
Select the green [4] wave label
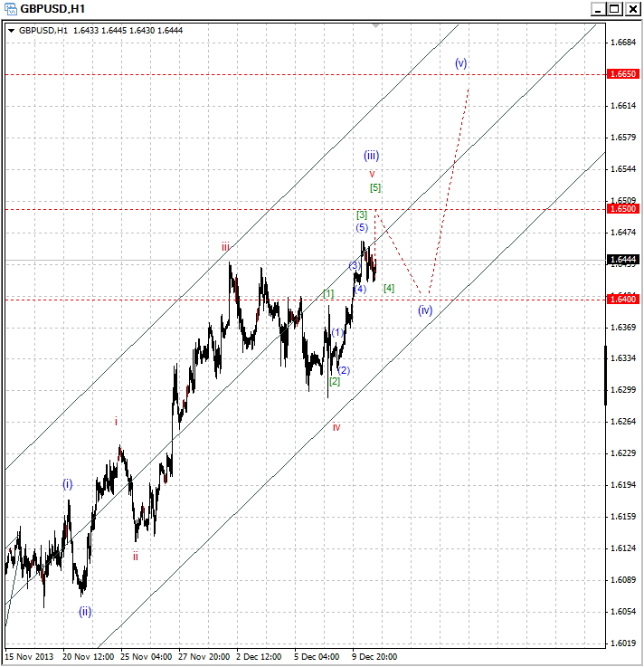coord(389,289)
